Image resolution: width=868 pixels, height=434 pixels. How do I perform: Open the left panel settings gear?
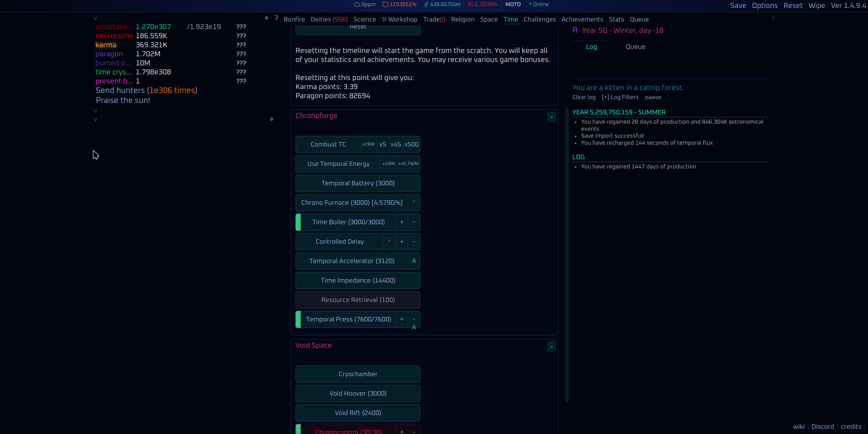pos(266,18)
